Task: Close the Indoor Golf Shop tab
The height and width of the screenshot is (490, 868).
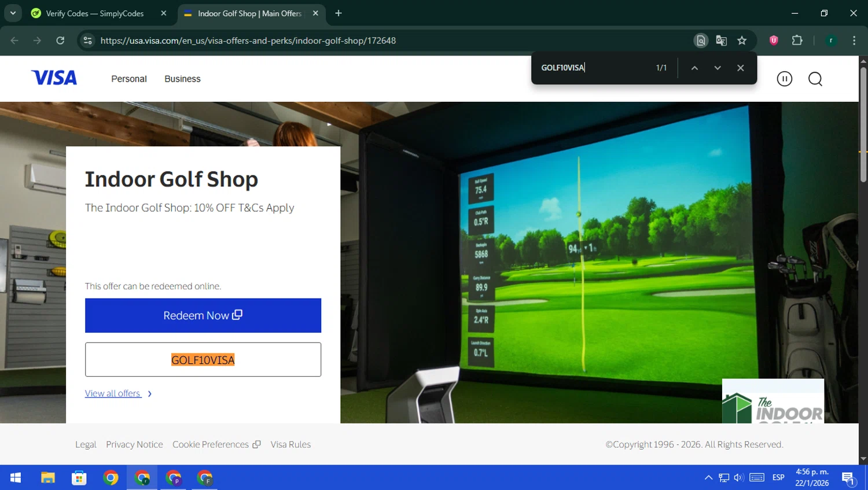Action: (315, 13)
